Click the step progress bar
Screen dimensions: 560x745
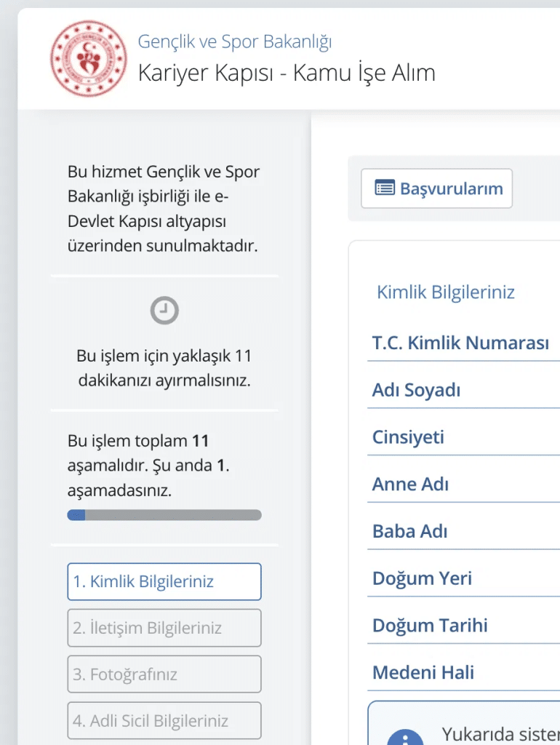(164, 515)
